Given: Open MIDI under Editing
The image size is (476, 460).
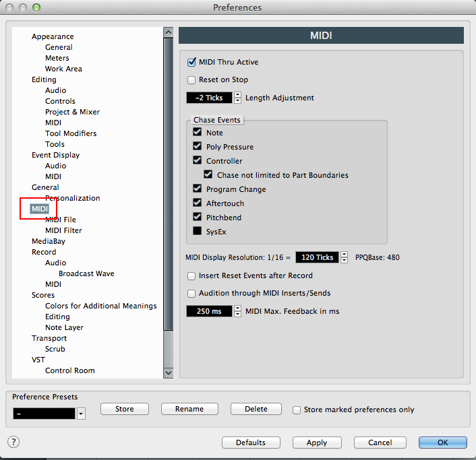Looking at the screenshot, I should tap(53, 123).
